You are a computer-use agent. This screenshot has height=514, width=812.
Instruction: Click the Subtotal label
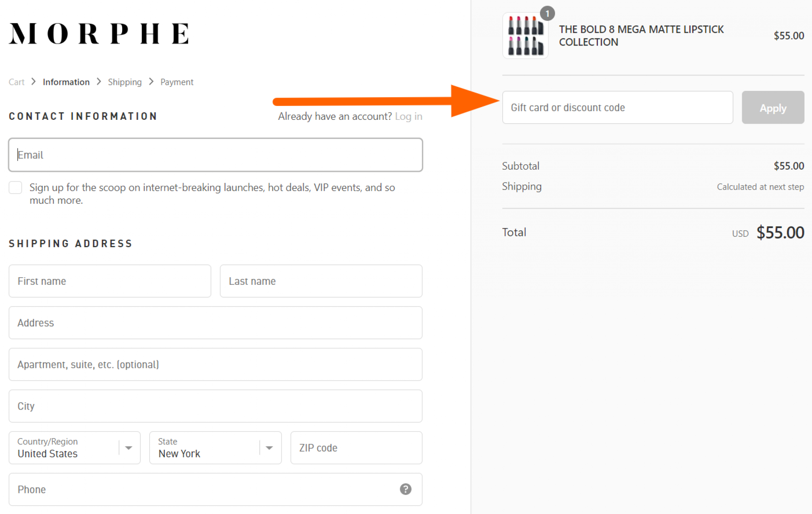point(521,166)
